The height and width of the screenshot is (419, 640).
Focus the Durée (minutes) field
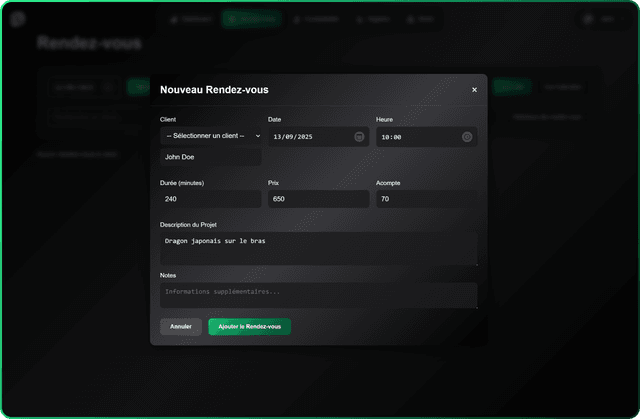(211, 199)
